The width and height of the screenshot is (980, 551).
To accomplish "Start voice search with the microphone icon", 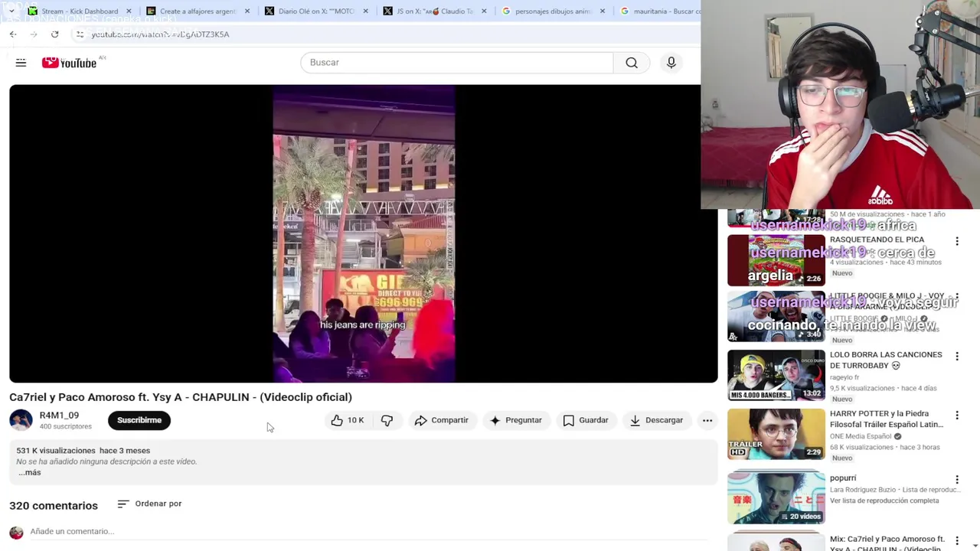I will 671,63.
